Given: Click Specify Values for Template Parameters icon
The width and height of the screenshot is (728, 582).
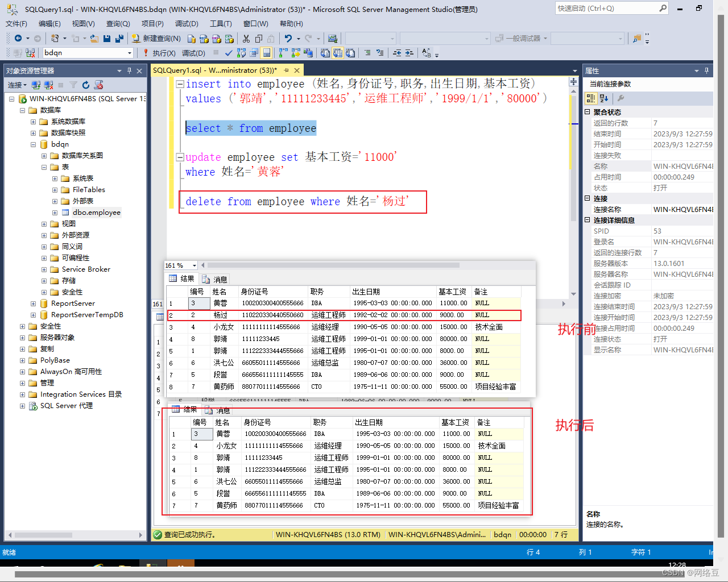Looking at the screenshot, I should coord(426,53).
